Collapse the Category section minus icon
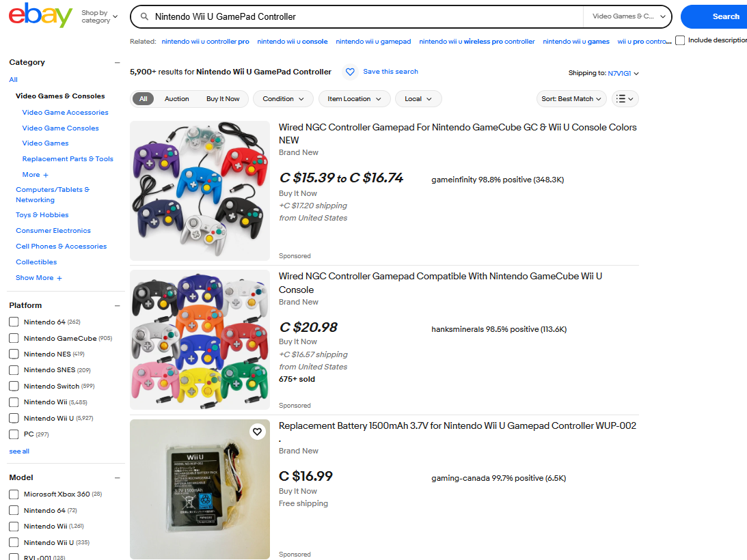 [117, 62]
